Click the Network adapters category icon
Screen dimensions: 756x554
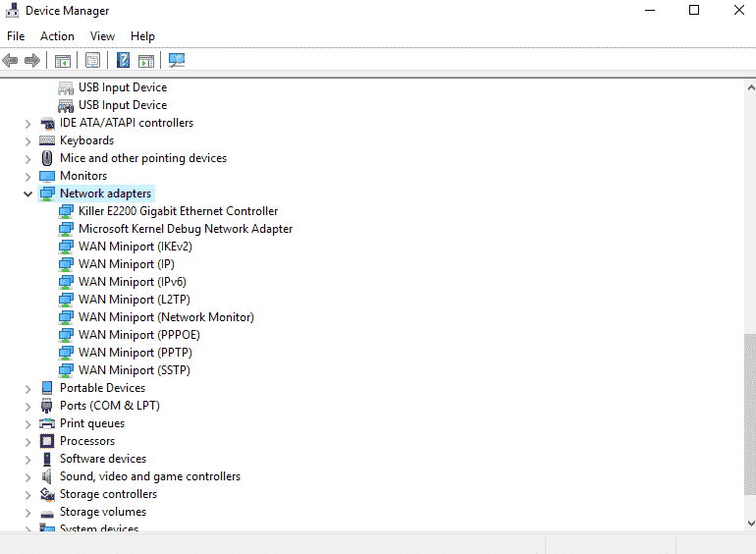click(47, 194)
